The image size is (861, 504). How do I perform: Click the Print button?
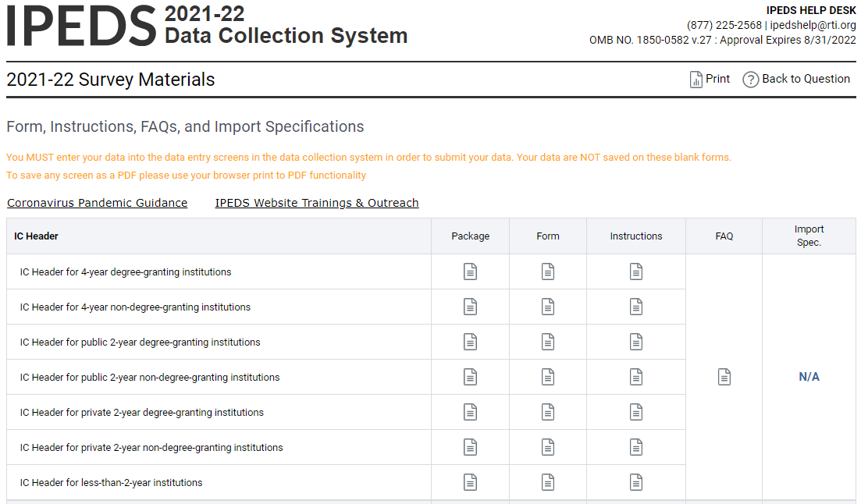point(710,79)
